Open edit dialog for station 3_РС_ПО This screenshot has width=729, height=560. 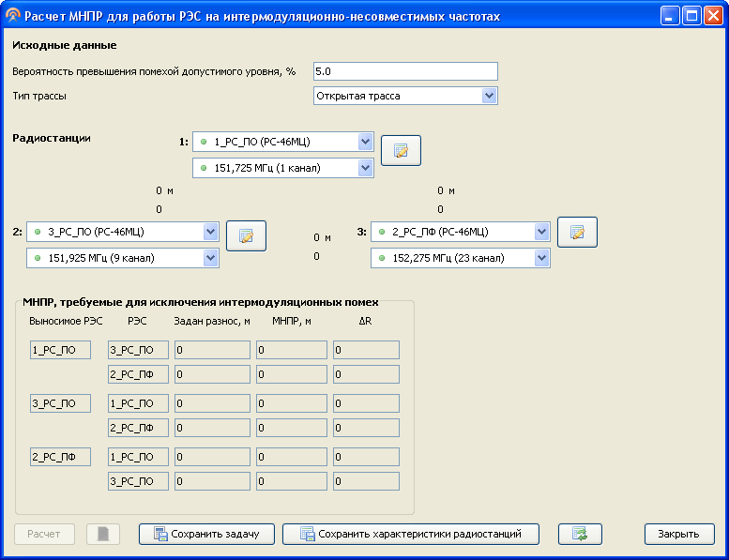point(246,236)
